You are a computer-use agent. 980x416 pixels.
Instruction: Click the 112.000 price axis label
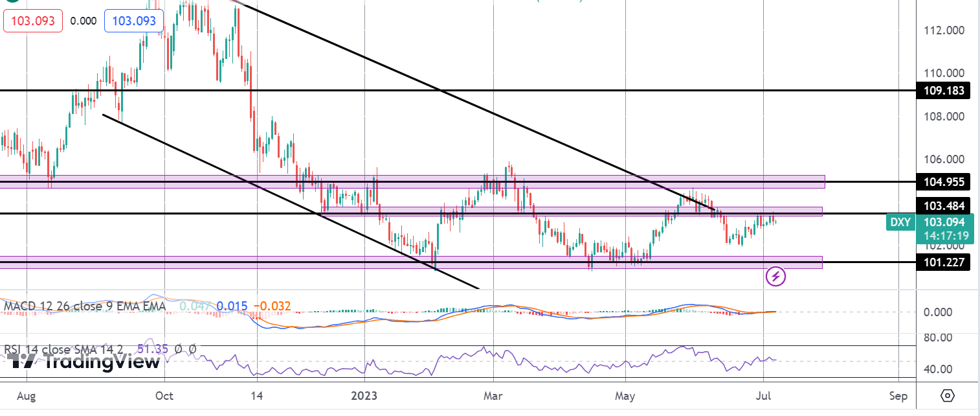[x=946, y=30]
